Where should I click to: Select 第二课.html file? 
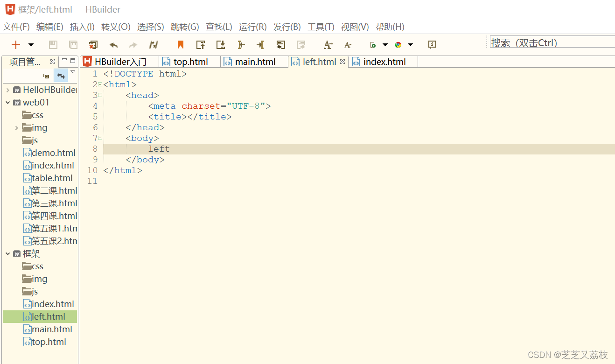[50, 191]
